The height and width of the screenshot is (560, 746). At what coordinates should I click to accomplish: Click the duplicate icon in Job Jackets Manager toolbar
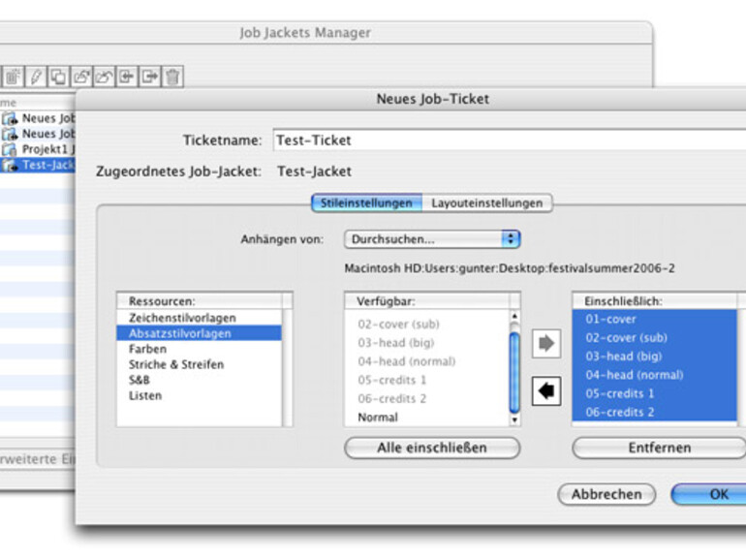tap(58, 77)
